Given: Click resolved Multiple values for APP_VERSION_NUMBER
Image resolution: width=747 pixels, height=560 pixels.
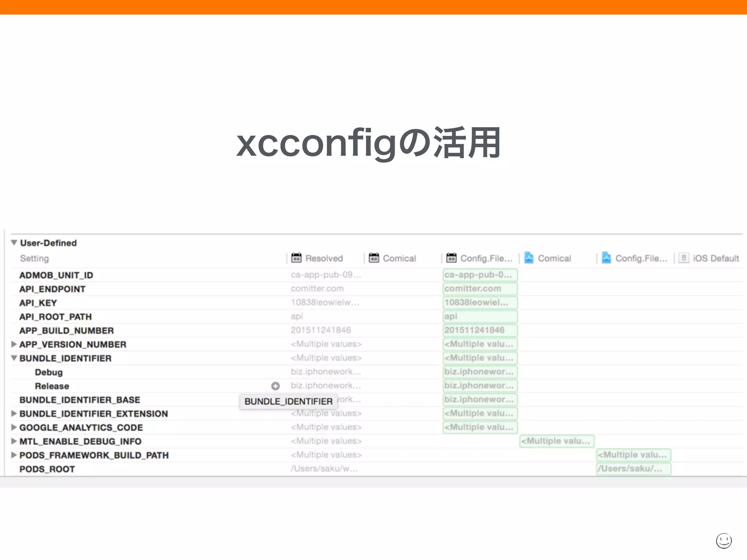Looking at the screenshot, I should pyautogui.click(x=326, y=344).
